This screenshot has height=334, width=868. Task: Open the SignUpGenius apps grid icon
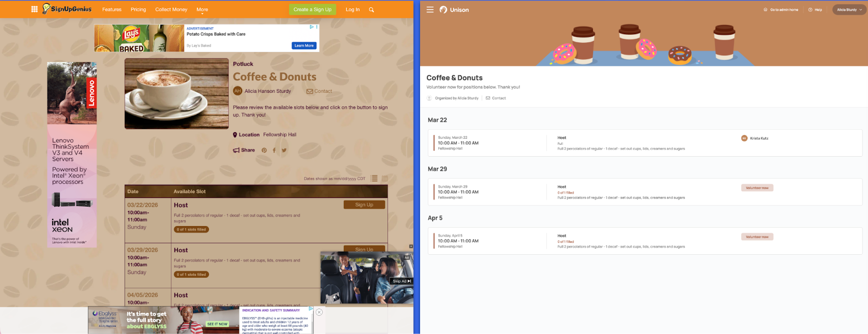[x=34, y=9]
